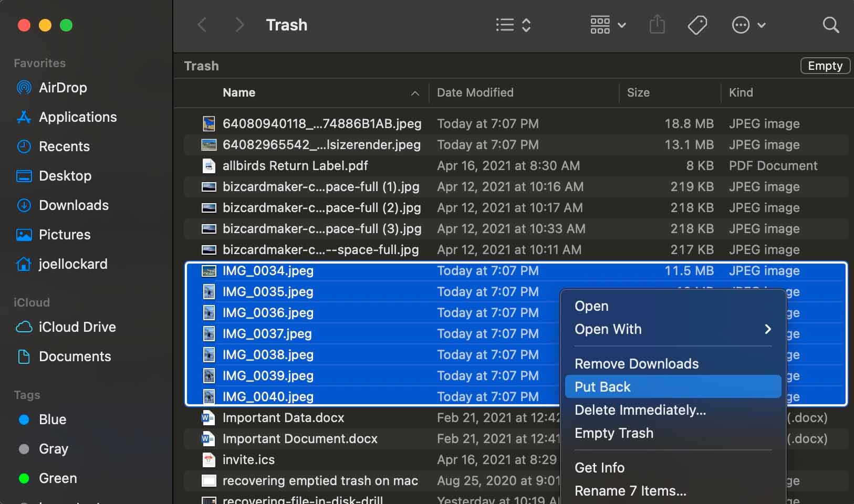The width and height of the screenshot is (854, 504).
Task: Choose Delete Immediately… from the menu
Action: tap(673, 410)
